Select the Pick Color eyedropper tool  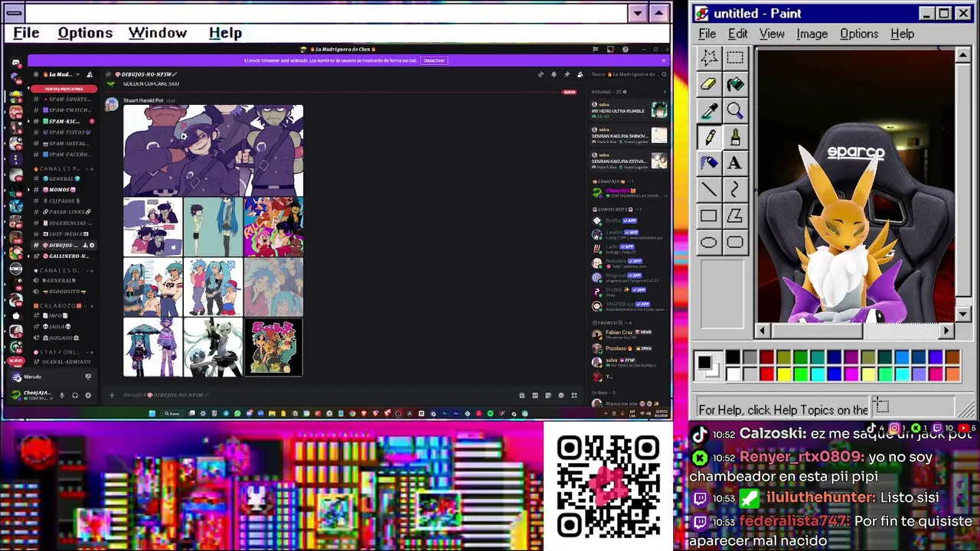pos(709,111)
